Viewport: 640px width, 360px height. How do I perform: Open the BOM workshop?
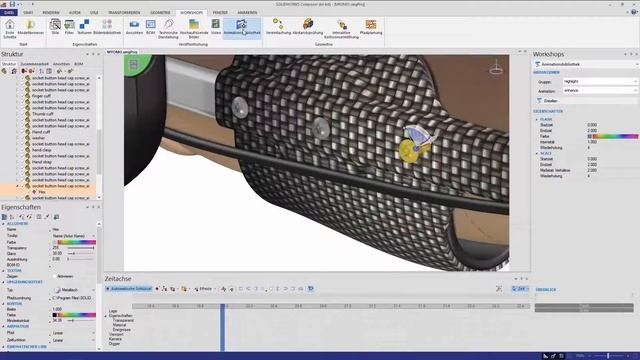pyautogui.click(x=151, y=27)
